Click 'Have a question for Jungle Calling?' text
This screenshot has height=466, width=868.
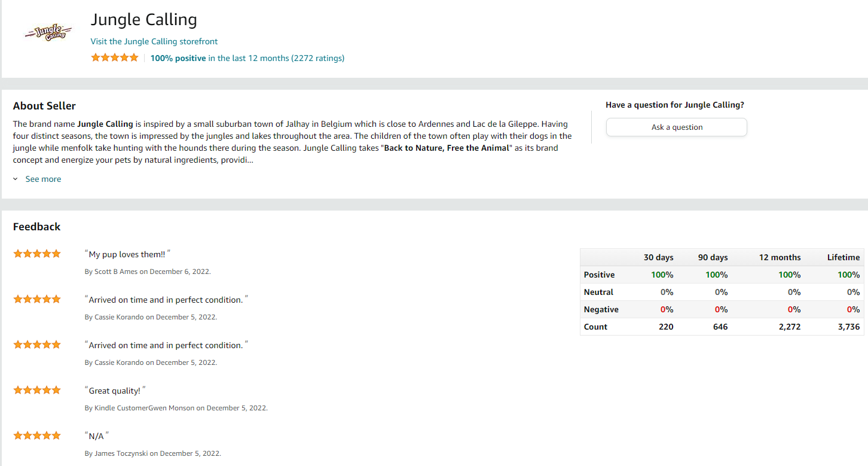coord(675,105)
